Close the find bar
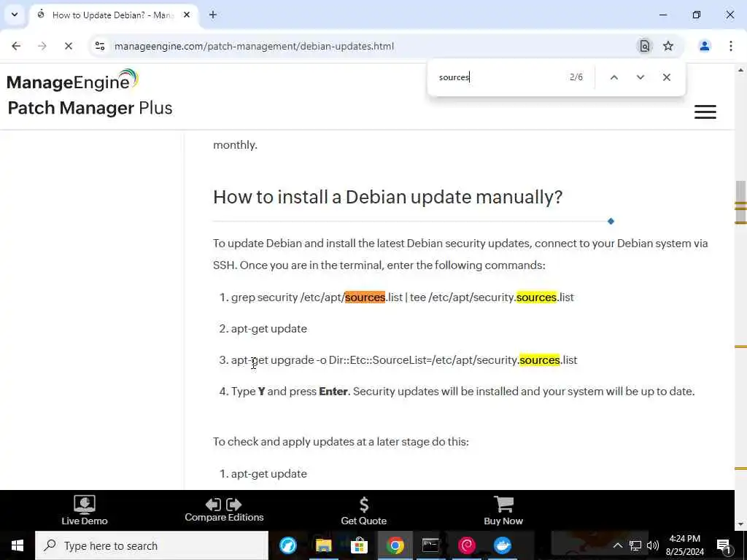 (667, 77)
